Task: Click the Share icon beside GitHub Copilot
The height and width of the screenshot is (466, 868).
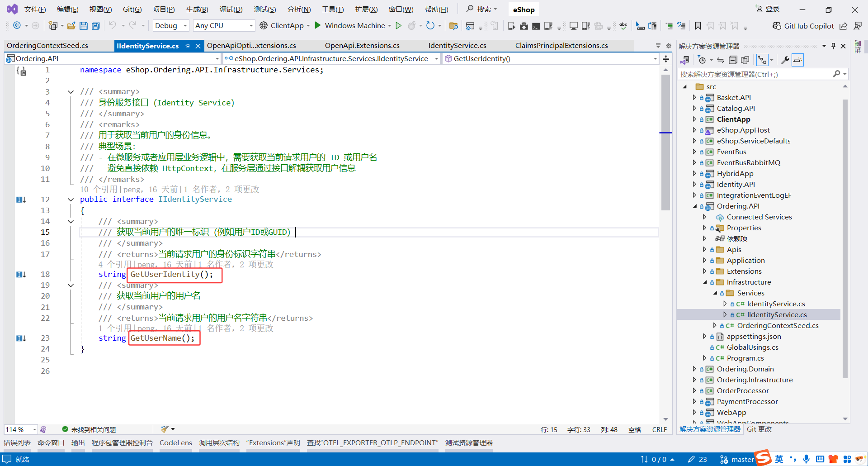Action: (844, 26)
